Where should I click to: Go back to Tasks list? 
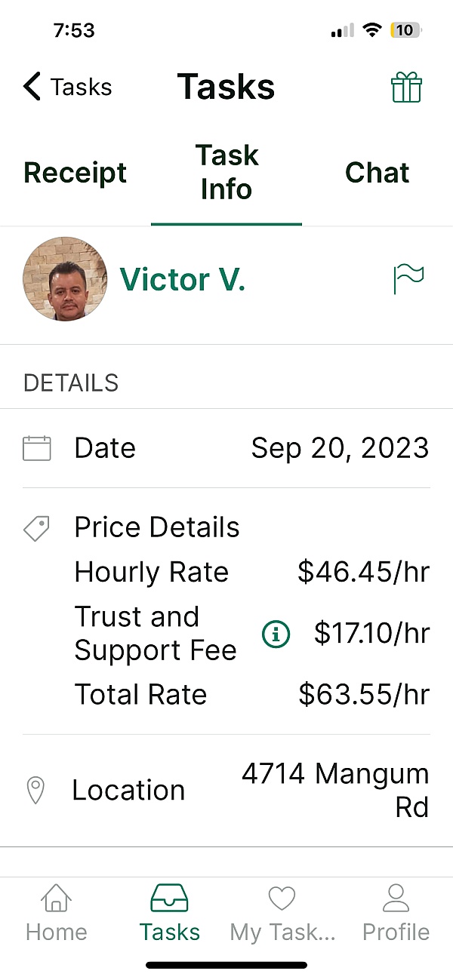click(x=67, y=88)
